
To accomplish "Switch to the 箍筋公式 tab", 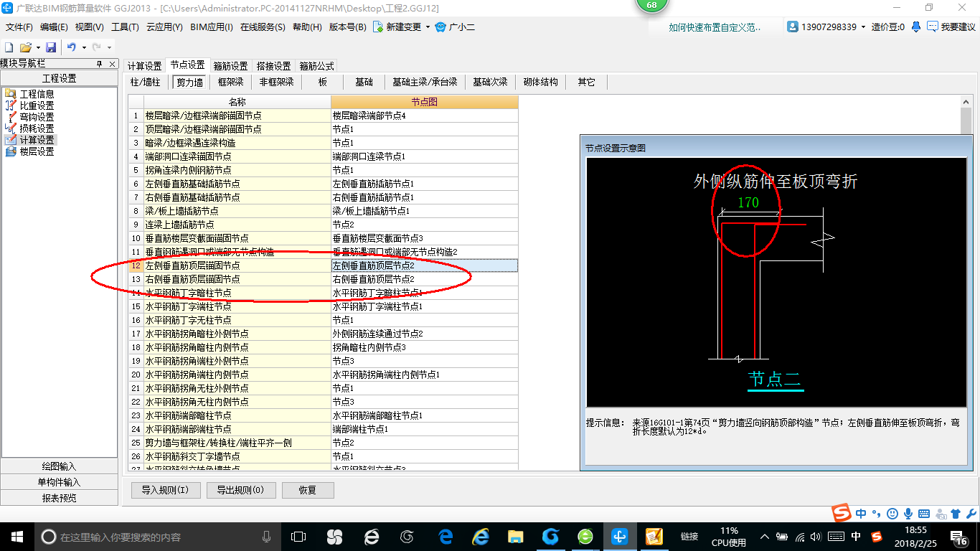I will tap(317, 66).
